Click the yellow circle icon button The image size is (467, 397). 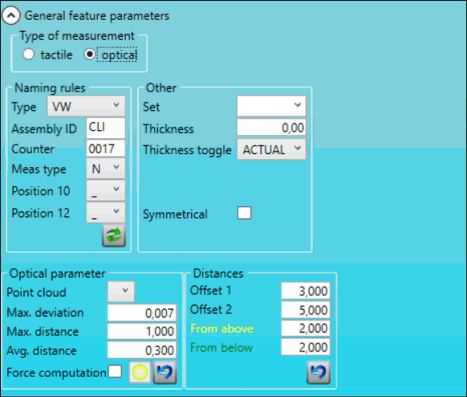140,372
